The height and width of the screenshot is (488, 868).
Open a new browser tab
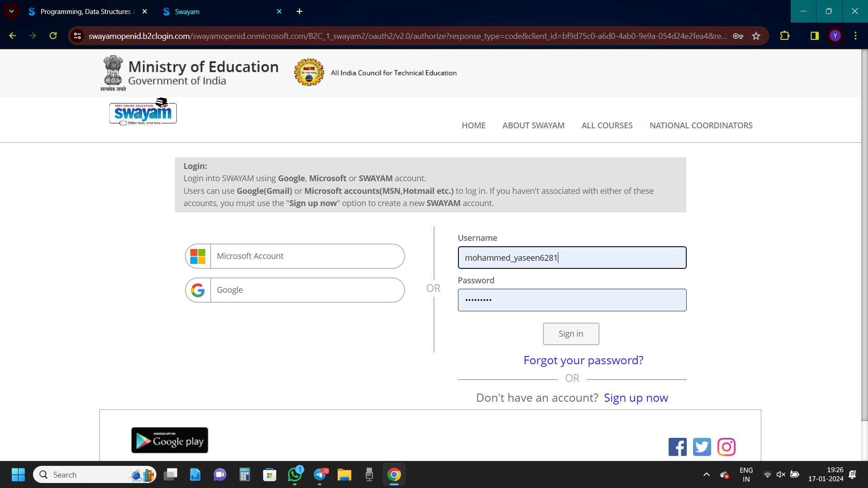pyautogui.click(x=299, y=11)
